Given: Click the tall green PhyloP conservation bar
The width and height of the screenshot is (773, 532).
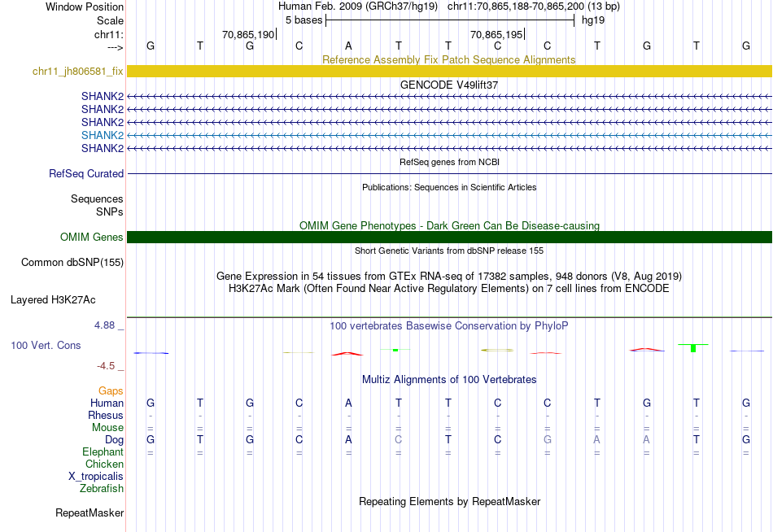Looking at the screenshot, I should coord(693,347).
